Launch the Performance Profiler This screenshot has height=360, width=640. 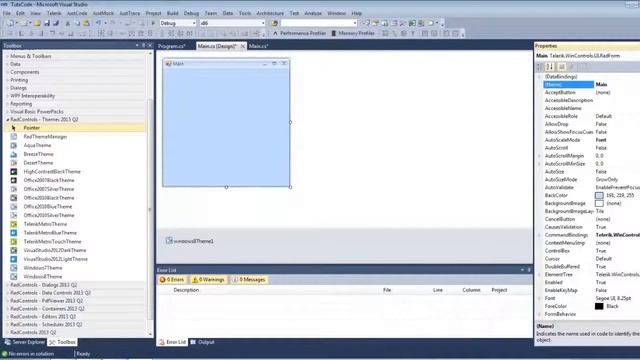pos(299,33)
